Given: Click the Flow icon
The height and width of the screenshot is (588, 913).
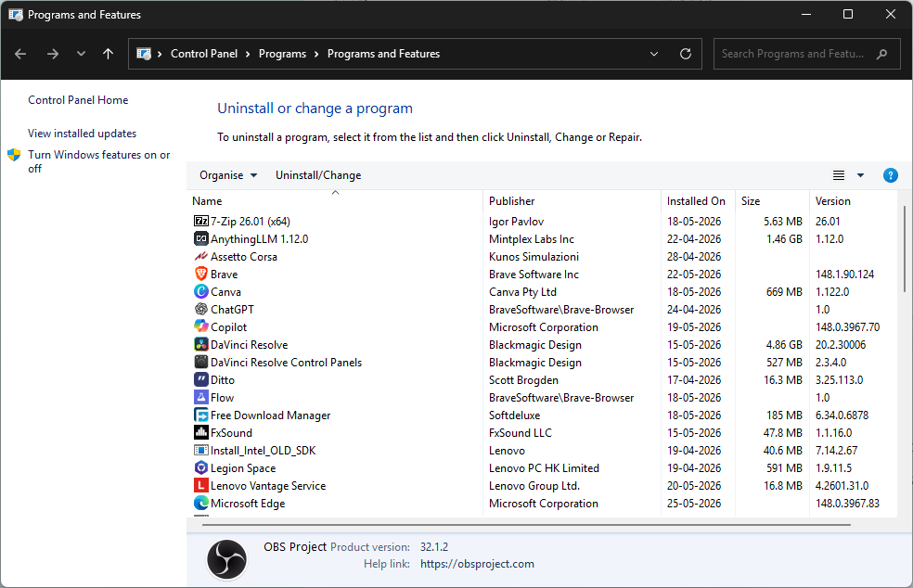Looking at the screenshot, I should [201, 397].
